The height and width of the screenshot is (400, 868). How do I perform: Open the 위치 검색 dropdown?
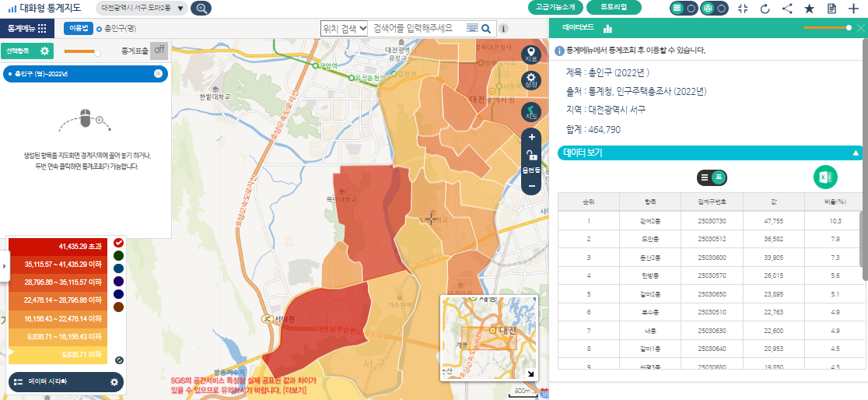[345, 28]
